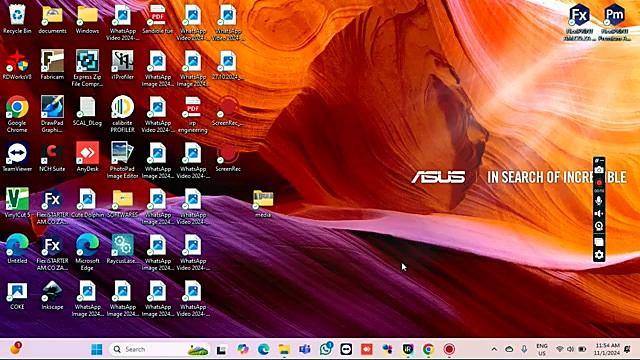Click the taskbar Search box

(159, 349)
